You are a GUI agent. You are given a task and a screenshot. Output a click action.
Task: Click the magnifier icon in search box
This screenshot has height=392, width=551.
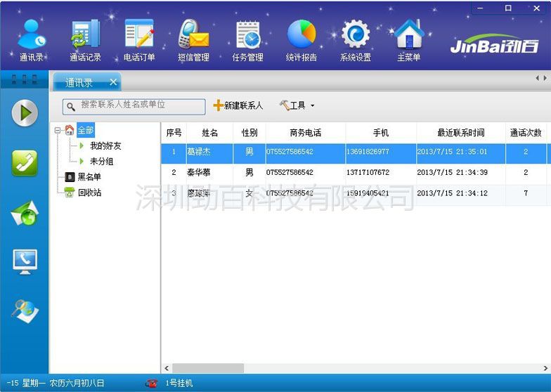[70, 107]
